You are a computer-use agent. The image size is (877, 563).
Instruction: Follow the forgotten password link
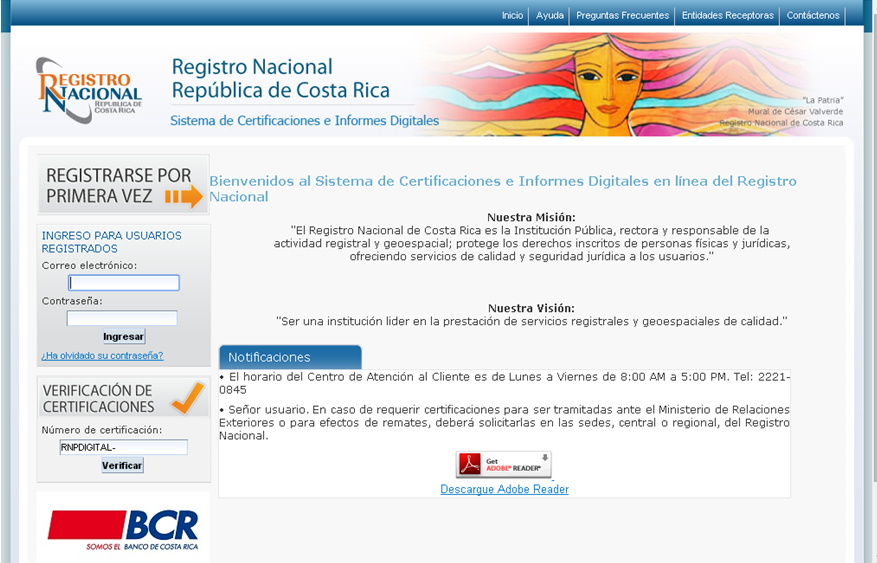point(102,355)
